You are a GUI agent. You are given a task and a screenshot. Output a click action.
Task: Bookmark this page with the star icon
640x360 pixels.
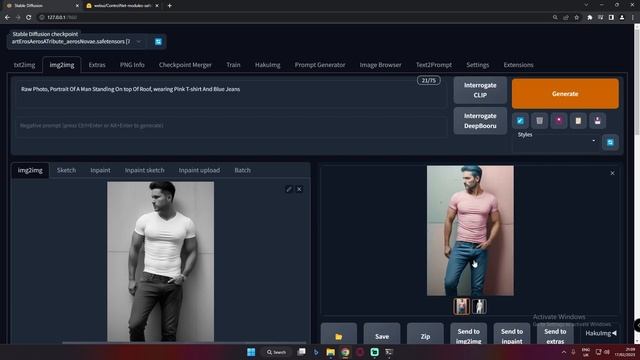tap(576, 18)
